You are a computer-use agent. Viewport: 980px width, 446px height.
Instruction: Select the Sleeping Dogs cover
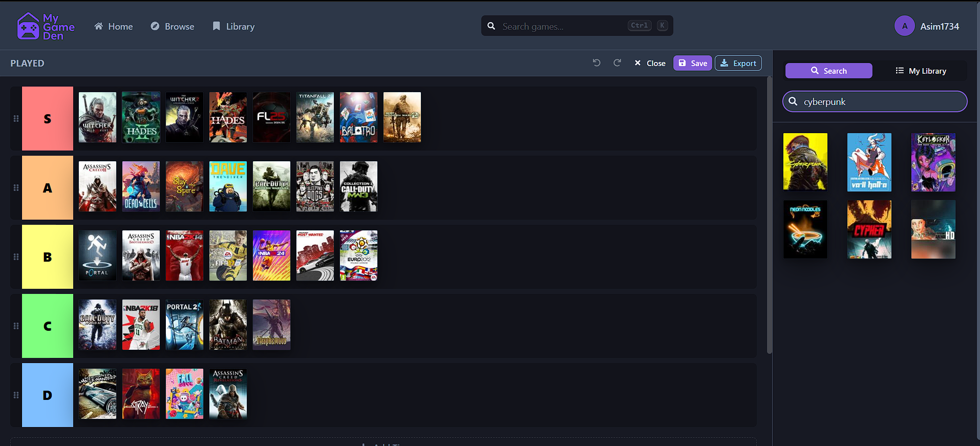[315, 186]
